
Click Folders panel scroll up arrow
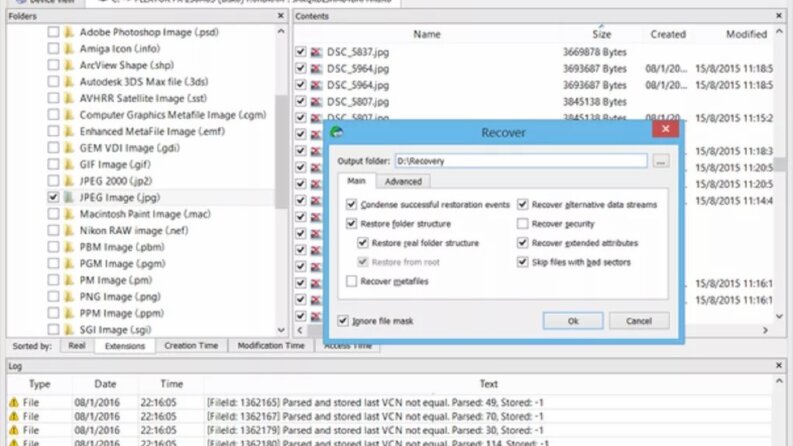click(281, 32)
